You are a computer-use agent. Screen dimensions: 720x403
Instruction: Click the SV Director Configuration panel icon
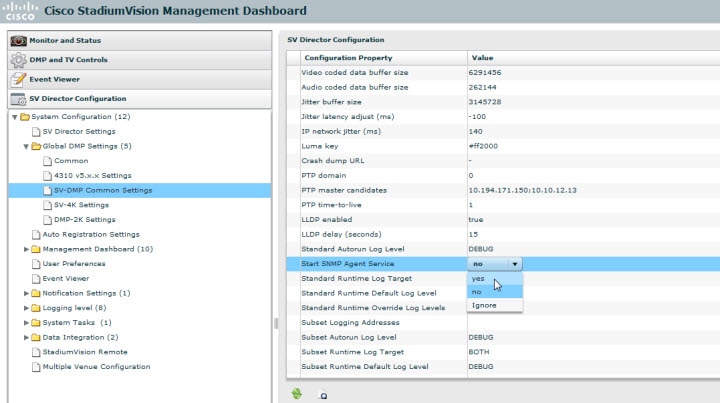[18, 99]
